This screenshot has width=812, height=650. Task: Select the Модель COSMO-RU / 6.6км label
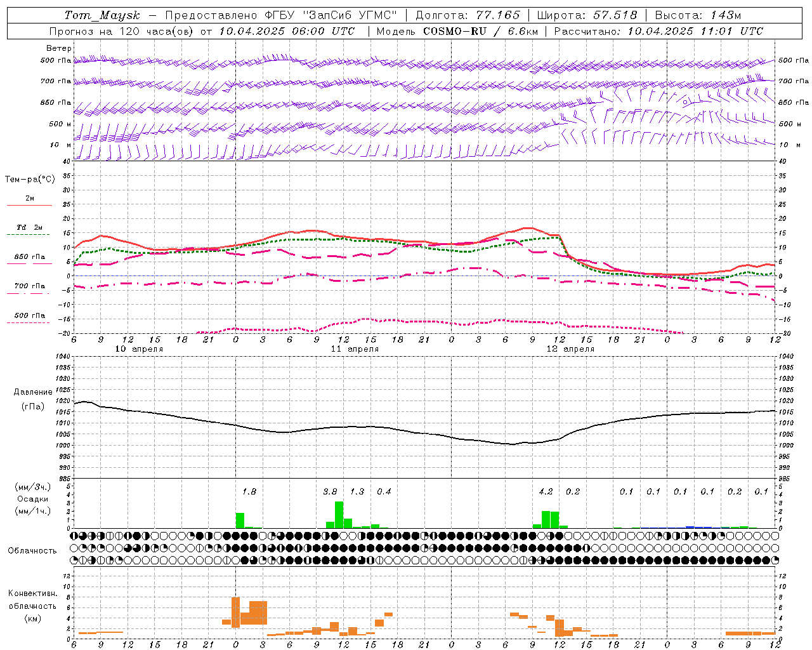(x=457, y=31)
